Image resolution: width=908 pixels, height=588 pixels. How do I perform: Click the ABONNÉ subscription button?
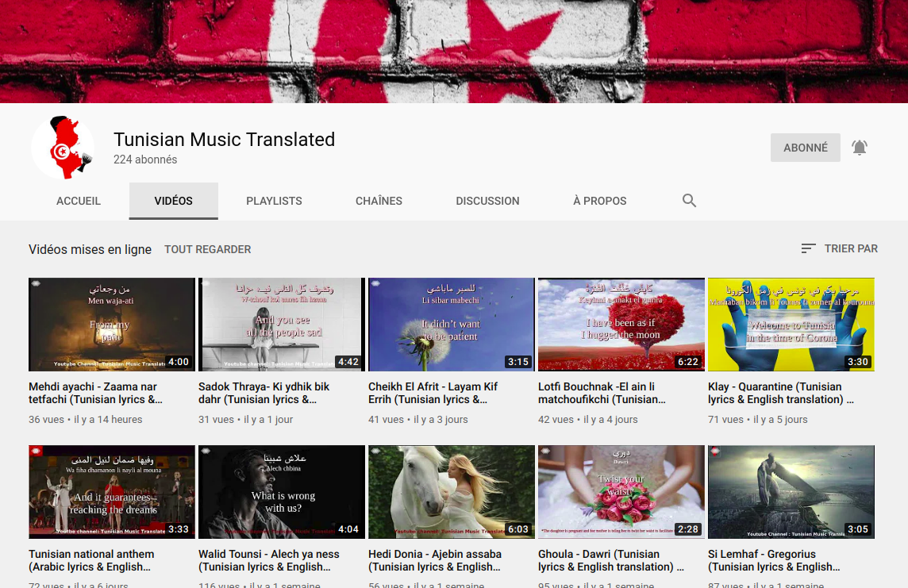805,148
